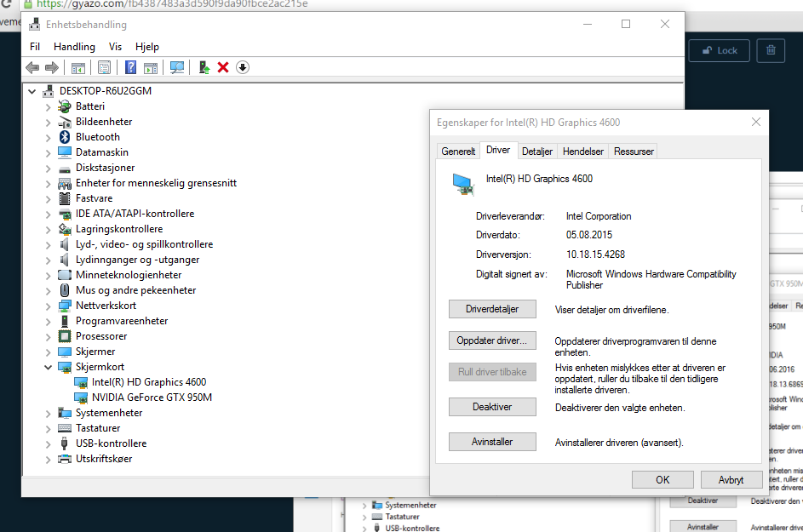Click the Fastvare chip icon
Screen dimensions: 803x532
click(x=65, y=198)
